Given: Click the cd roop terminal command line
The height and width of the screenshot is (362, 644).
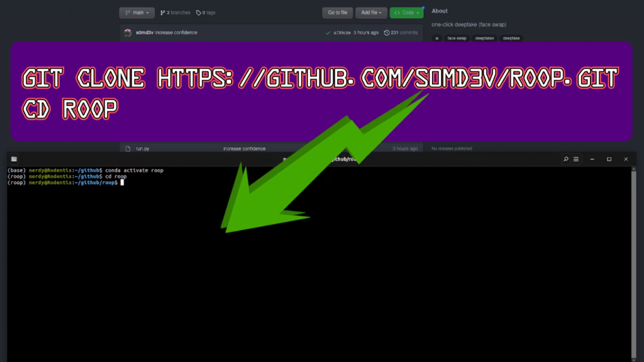Looking at the screenshot, I should [67, 177].
